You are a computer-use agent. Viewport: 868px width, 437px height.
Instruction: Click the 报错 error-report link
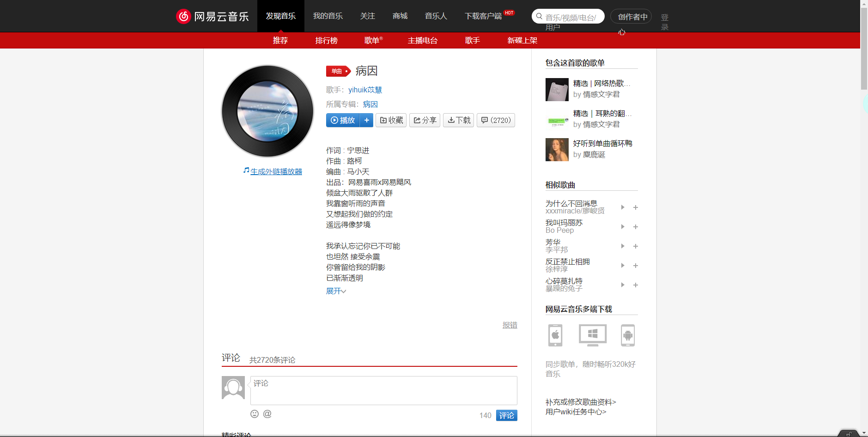tap(510, 325)
